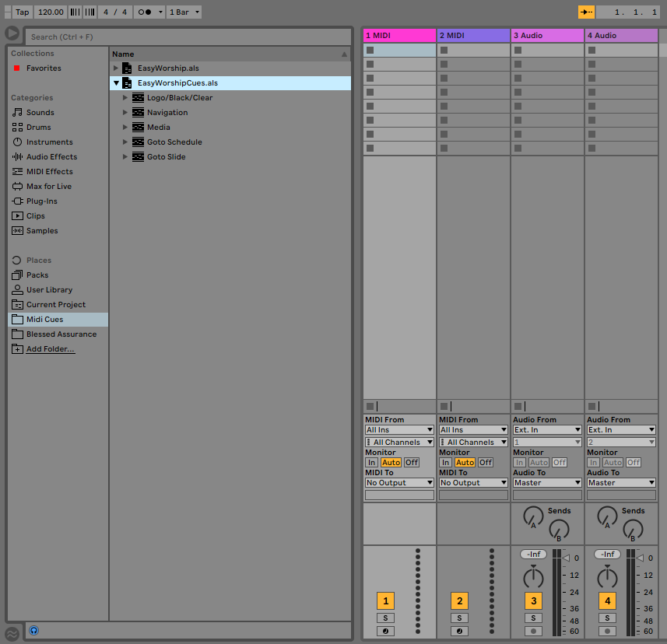
Task: Click the browser preview play button
Action: point(12,33)
